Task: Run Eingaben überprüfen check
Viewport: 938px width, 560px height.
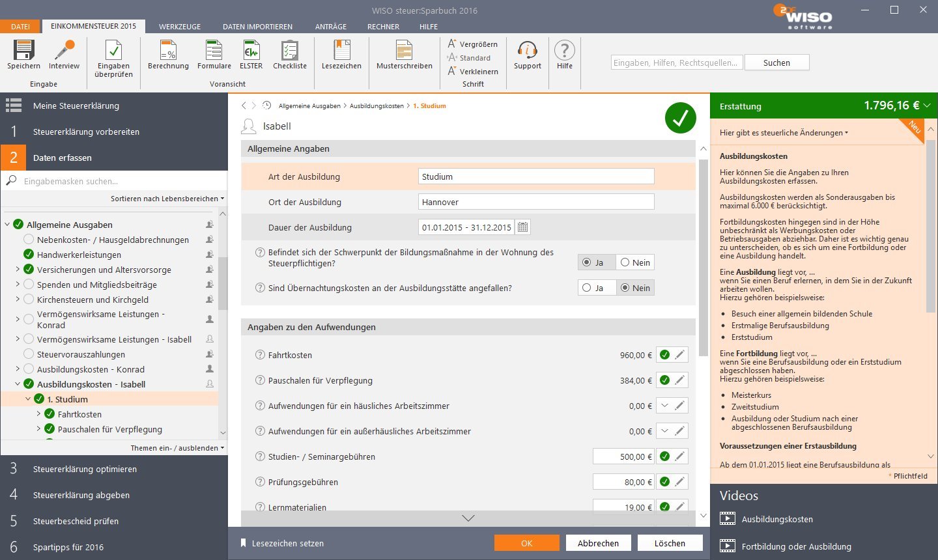Action: pos(113,51)
